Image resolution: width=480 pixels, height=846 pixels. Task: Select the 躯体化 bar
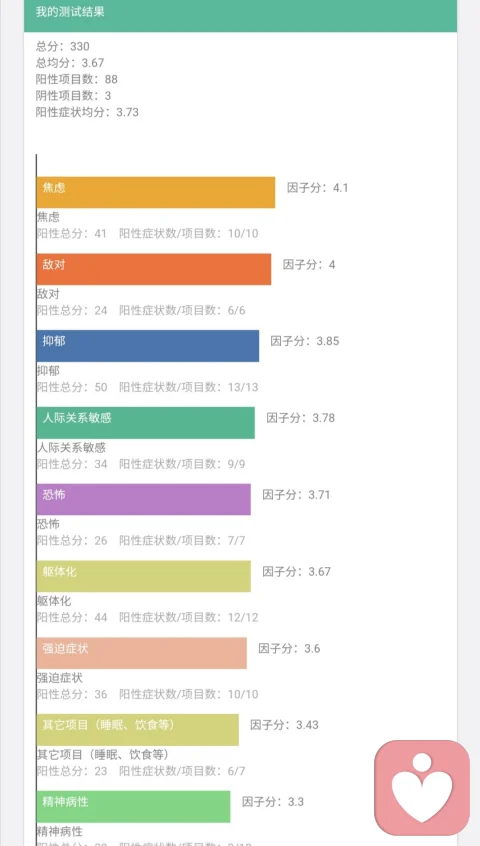[x=143, y=576]
